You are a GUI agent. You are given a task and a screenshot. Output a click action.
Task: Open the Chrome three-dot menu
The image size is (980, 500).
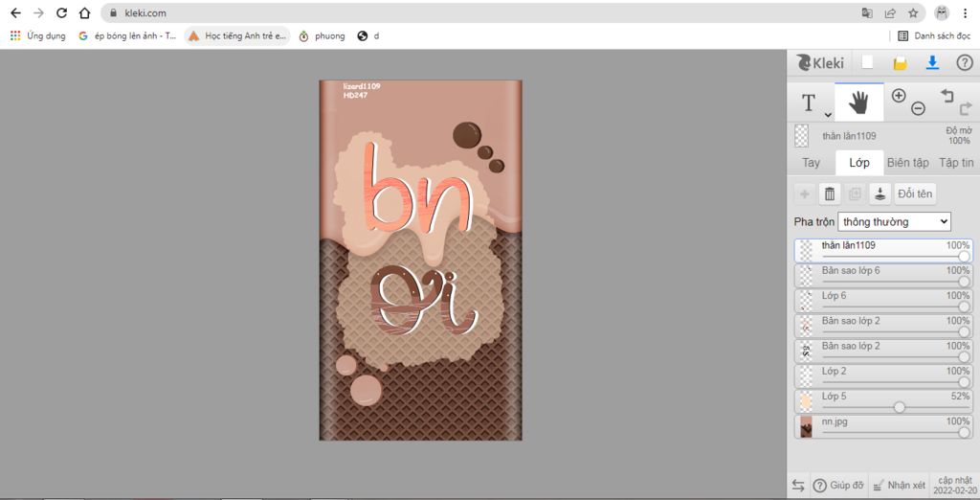pyautogui.click(x=966, y=12)
